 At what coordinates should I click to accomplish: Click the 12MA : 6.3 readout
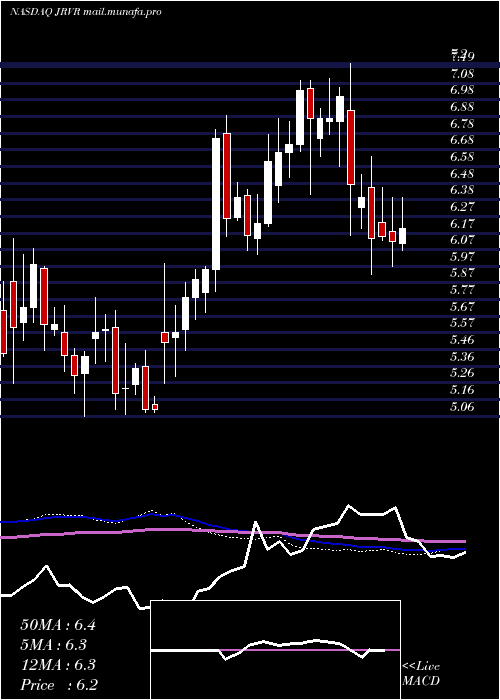[58, 665]
